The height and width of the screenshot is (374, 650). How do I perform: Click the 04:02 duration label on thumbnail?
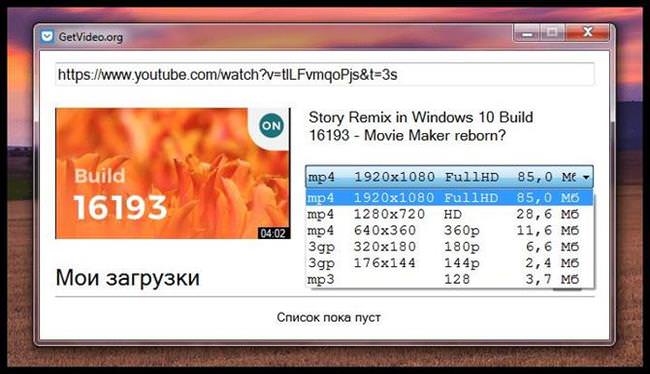(x=273, y=233)
